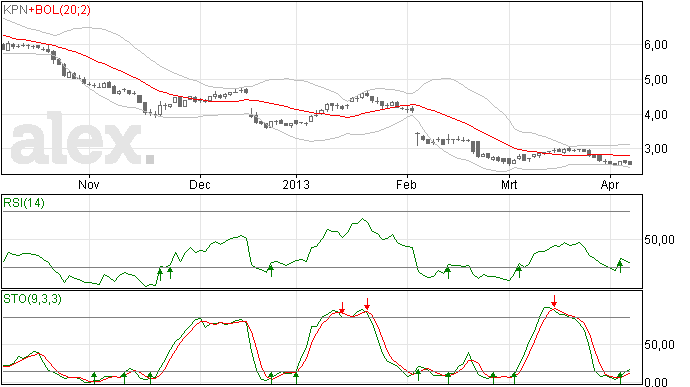Click the 6,00 price axis value
The height and width of the screenshot is (387, 690).
656,45
